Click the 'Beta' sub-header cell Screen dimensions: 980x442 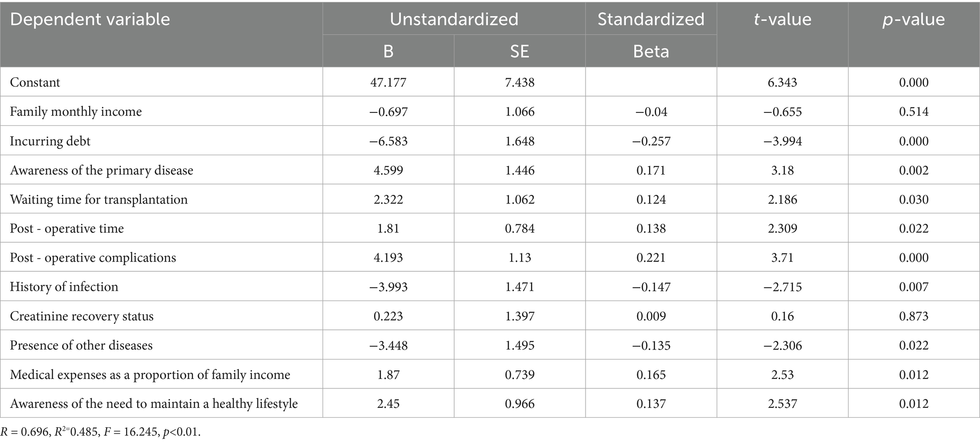pyautogui.click(x=650, y=51)
